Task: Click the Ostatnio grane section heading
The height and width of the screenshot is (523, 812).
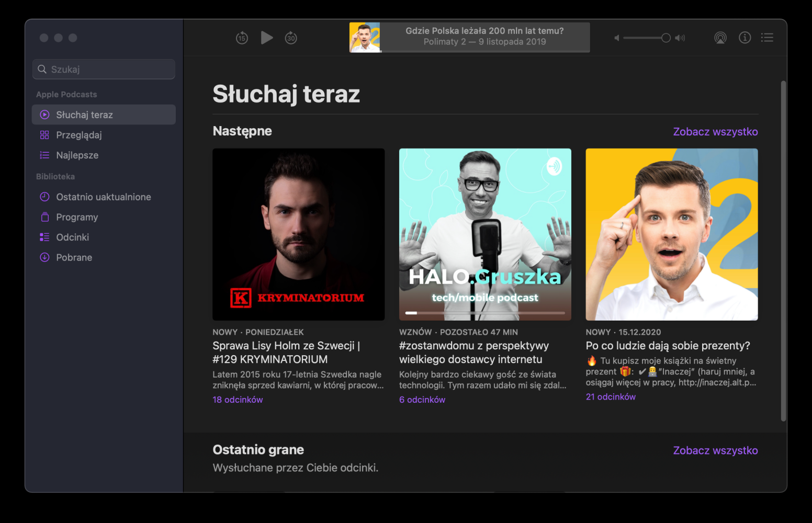Action: [258, 450]
